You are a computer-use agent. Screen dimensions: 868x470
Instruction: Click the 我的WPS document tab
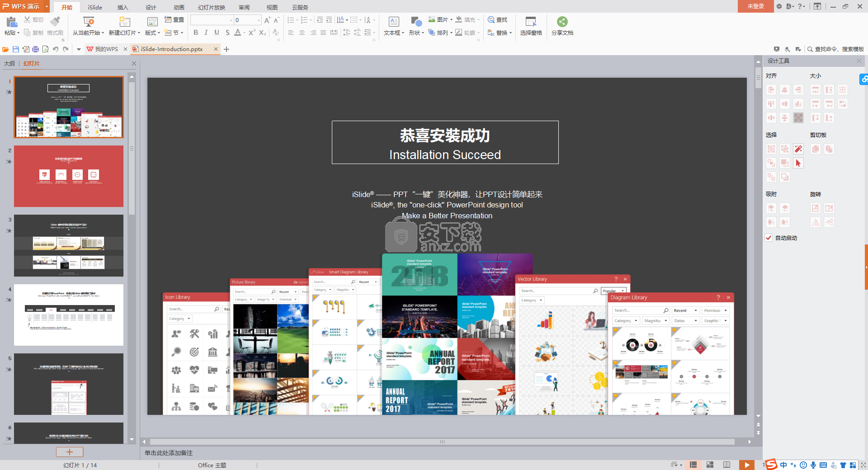[x=106, y=49]
